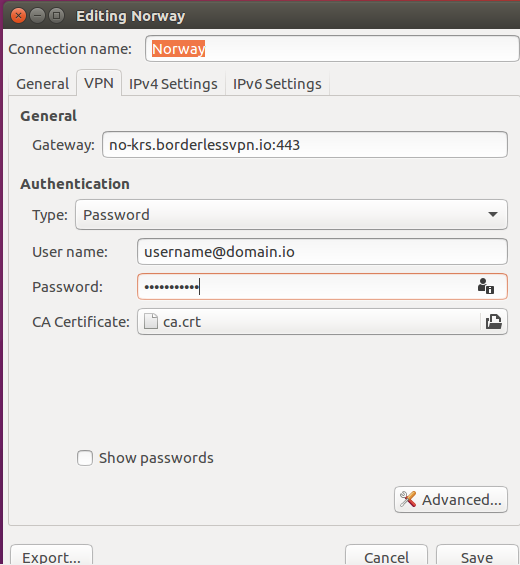Maximize the Editing Norway window
520x565 pixels.
(57, 16)
